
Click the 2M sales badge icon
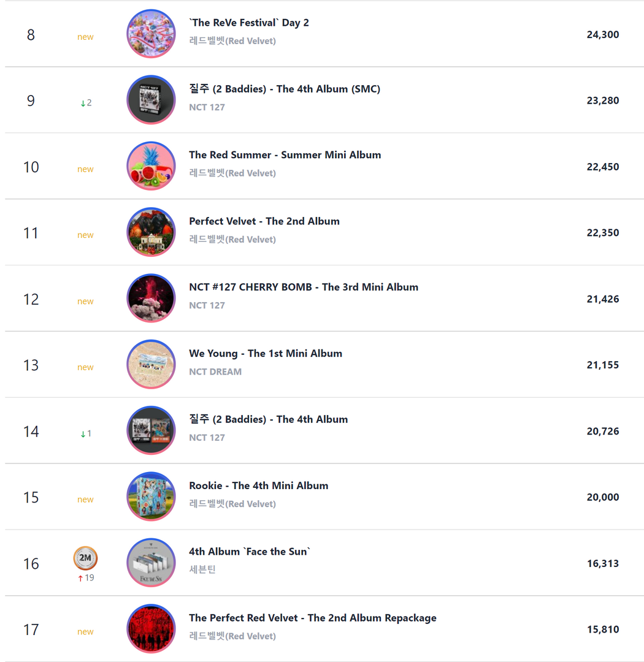point(85,558)
